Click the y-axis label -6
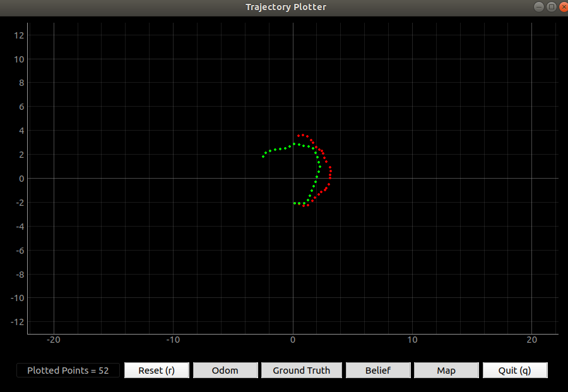 pos(20,251)
